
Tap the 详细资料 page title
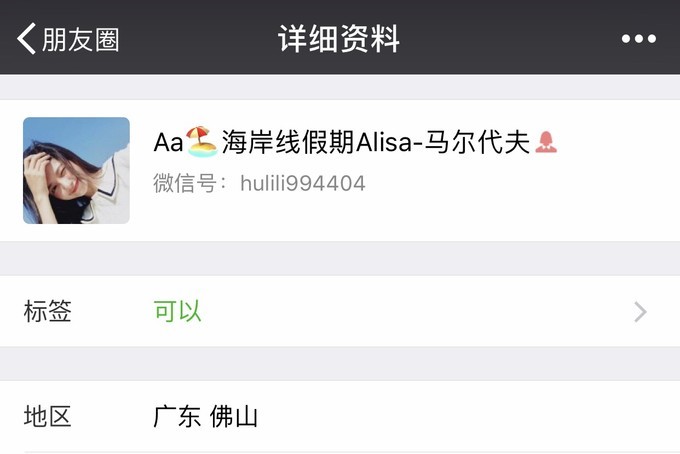339,39
